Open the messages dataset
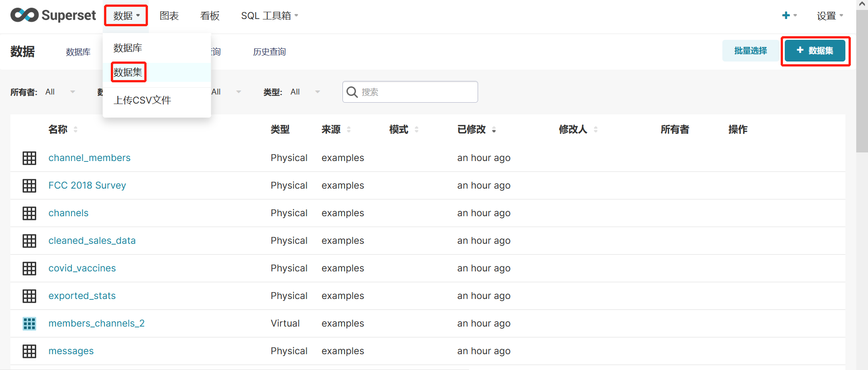The width and height of the screenshot is (868, 370). tap(71, 351)
